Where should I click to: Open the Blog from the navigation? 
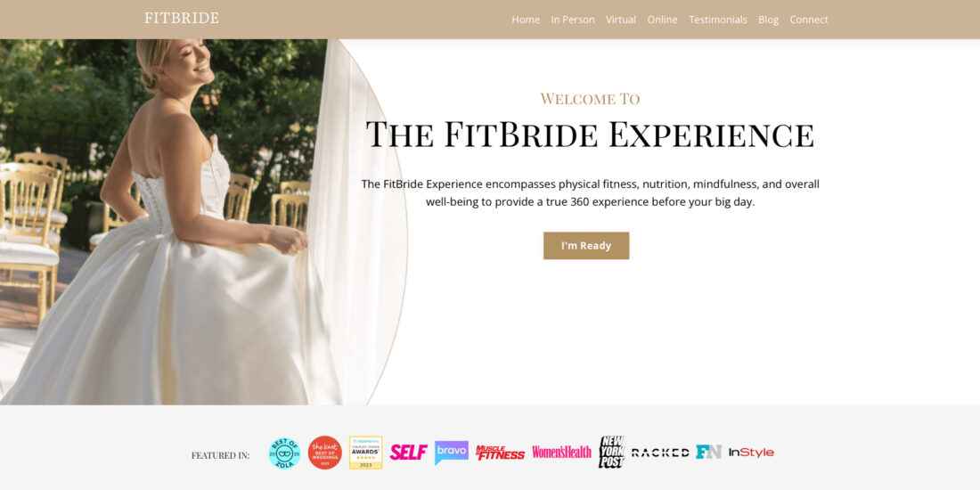coord(768,20)
